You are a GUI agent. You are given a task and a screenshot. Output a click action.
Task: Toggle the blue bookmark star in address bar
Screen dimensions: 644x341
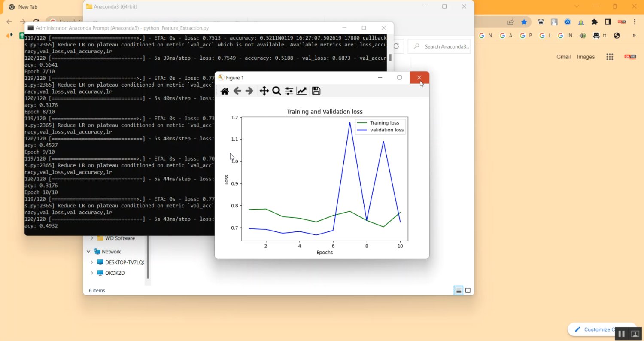524,22
